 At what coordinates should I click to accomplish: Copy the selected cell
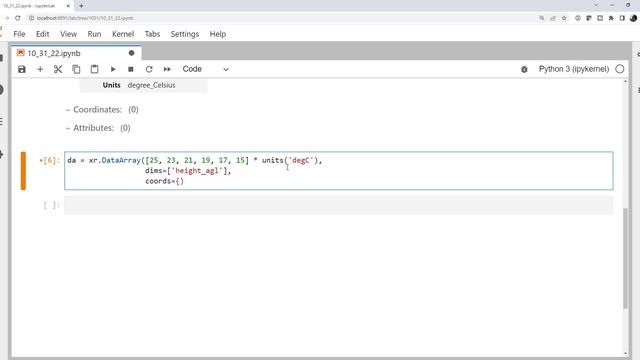click(76, 69)
